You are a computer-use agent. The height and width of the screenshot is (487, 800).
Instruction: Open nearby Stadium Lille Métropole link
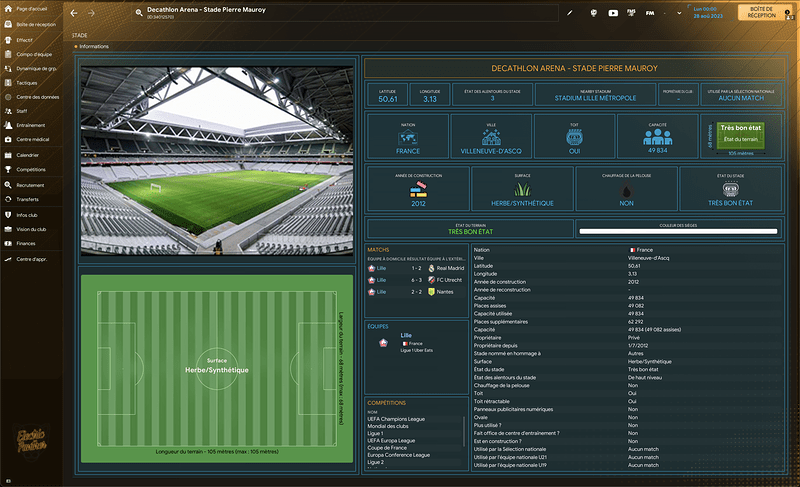[x=595, y=98]
